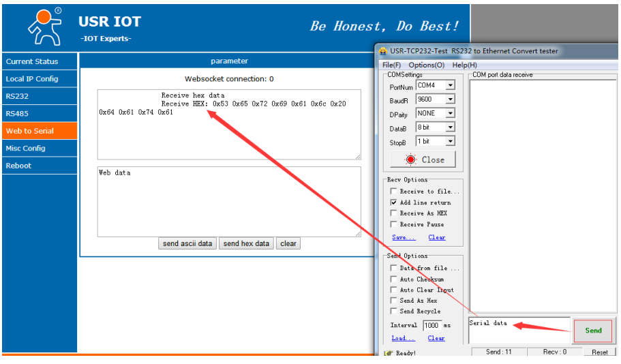
Task: Click the 'Send : 11' status entry
Action: pos(498,352)
